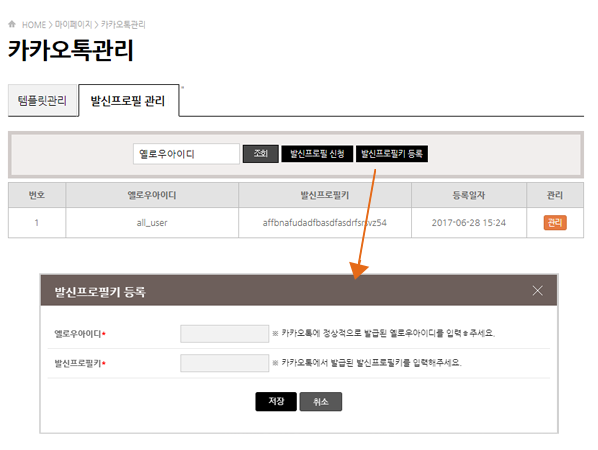Select 발신프로필 관리 tab
The height and width of the screenshot is (450, 598).
pos(128,101)
